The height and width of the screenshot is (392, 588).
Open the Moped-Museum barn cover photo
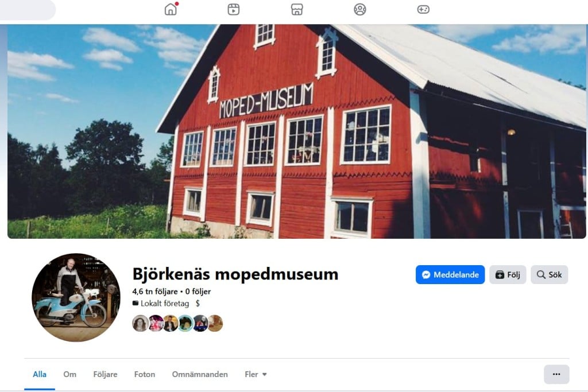pos(297,131)
